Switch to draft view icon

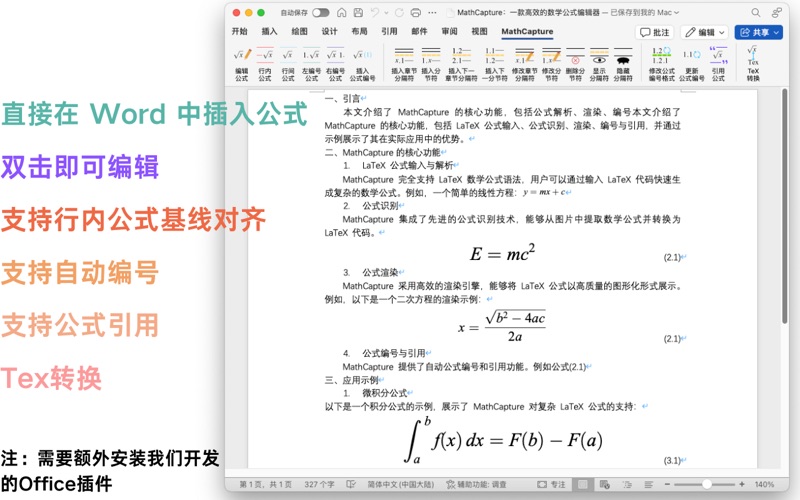(x=649, y=484)
